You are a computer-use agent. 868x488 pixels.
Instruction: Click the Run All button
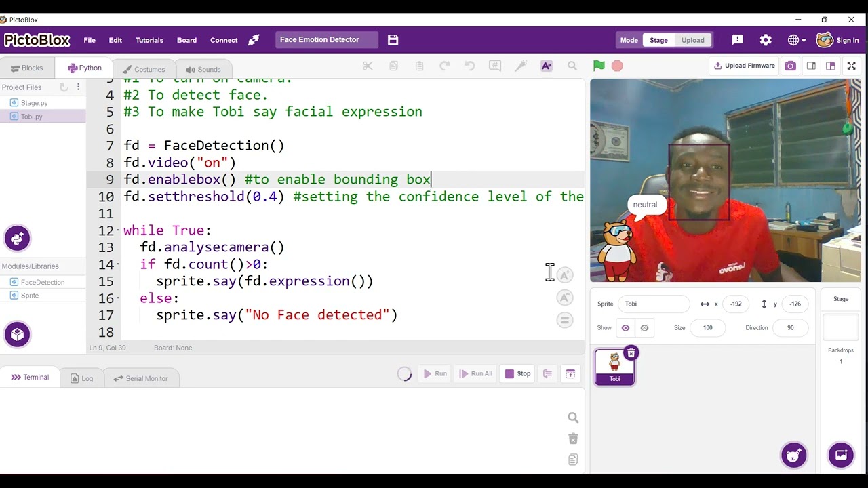(476, 373)
